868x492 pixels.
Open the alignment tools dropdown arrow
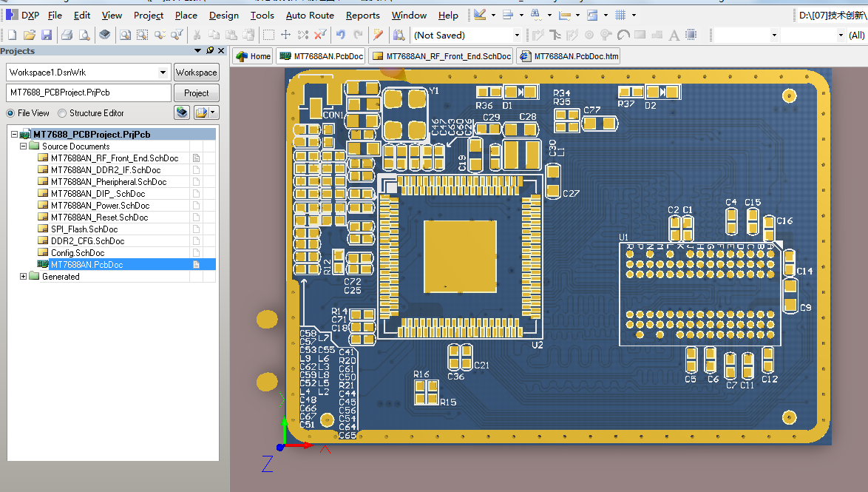coord(521,15)
